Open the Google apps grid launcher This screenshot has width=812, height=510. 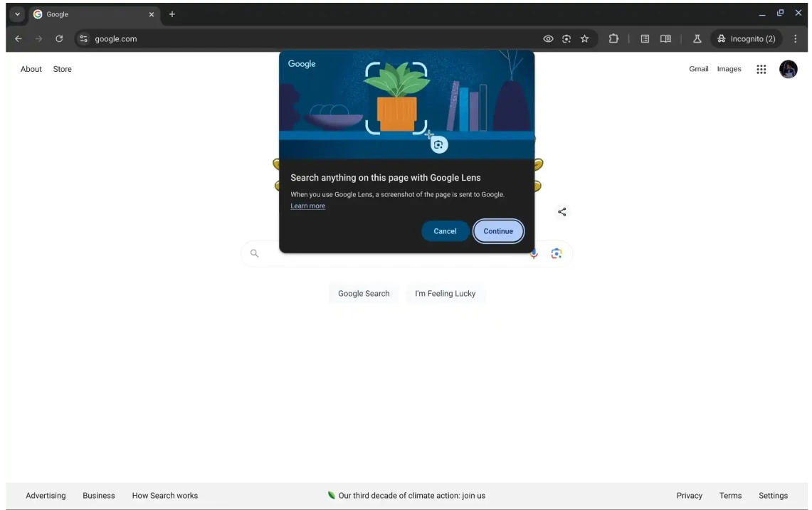tap(761, 69)
